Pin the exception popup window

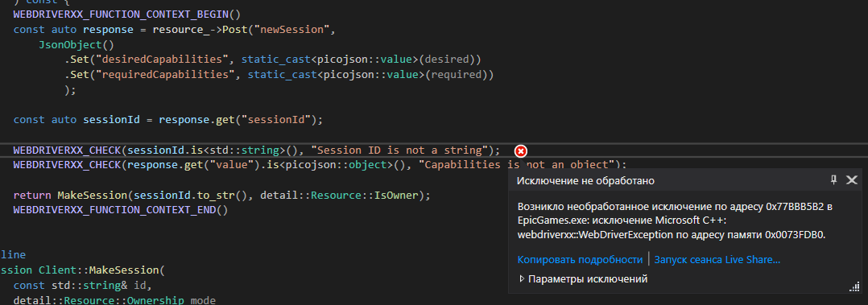pyautogui.click(x=833, y=180)
